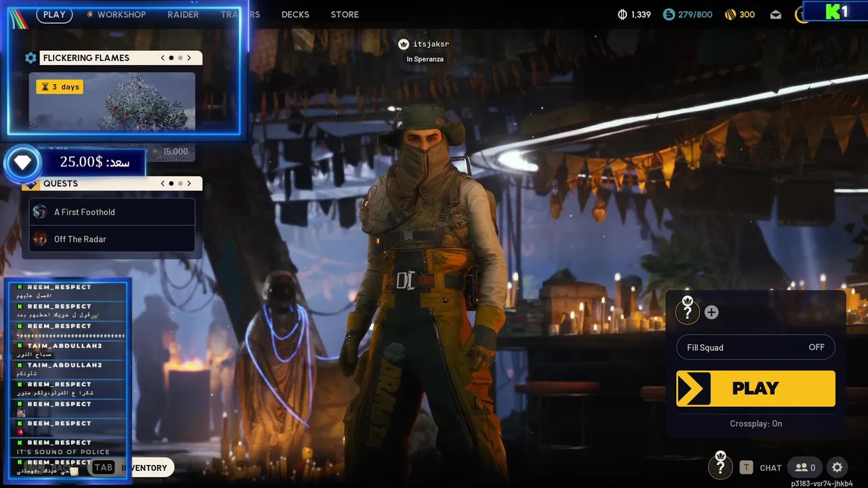Open the settings gear icon
This screenshot has height=488, width=868.
point(837,467)
